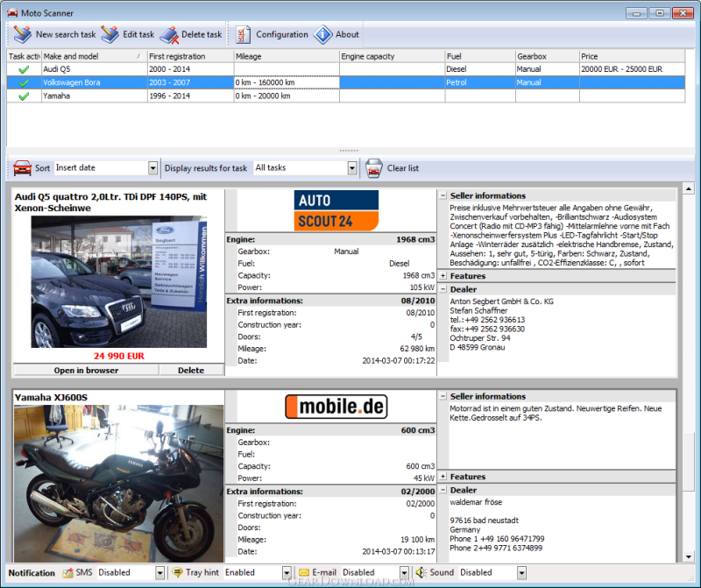Image resolution: width=701 pixels, height=588 pixels.
Task: Toggle the Audi Q5 task active checkmark
Action: tap(25, 69)
